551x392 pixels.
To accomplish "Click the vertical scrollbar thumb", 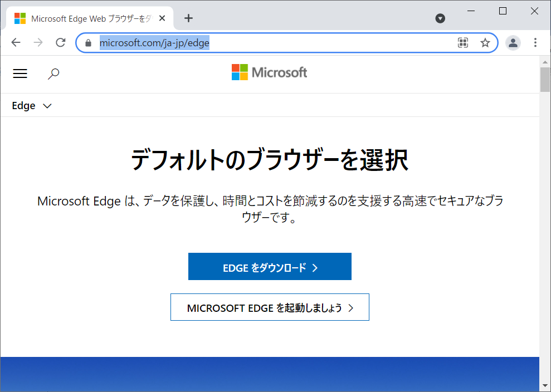I will coord(545,80).
